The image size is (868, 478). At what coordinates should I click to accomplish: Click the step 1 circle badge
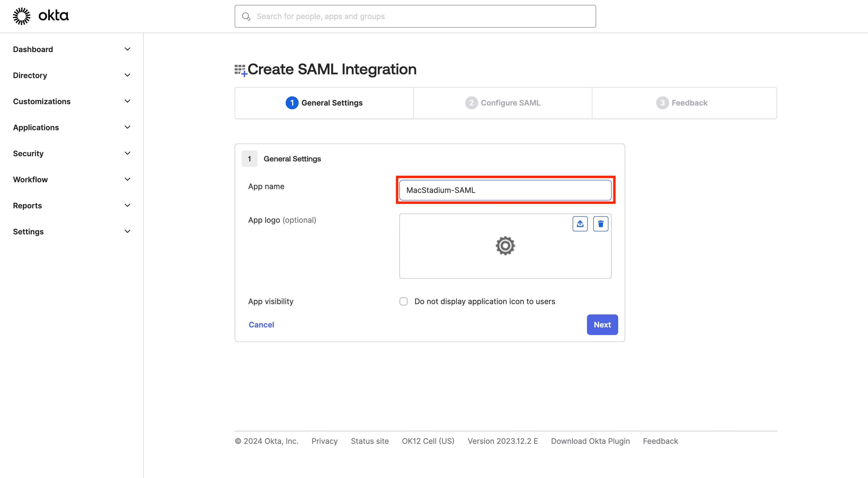point(292,103)
